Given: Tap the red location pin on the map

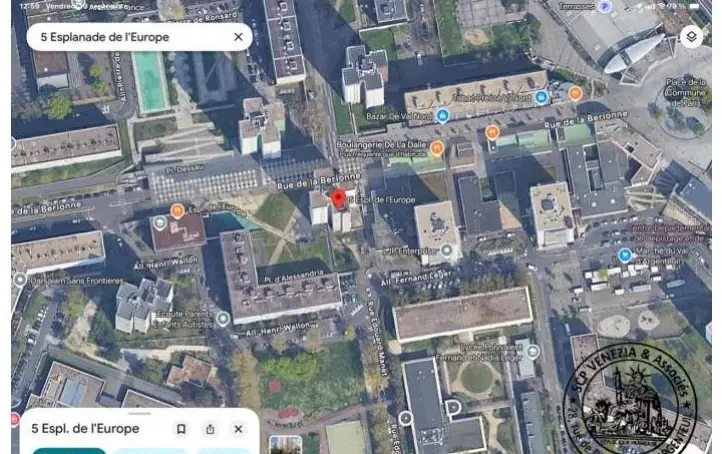Looking at the screenshot, I should [x=339, y=199].
